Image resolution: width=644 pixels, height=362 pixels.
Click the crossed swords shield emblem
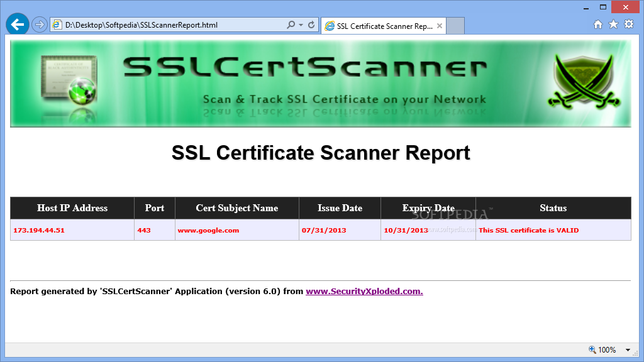584,81
